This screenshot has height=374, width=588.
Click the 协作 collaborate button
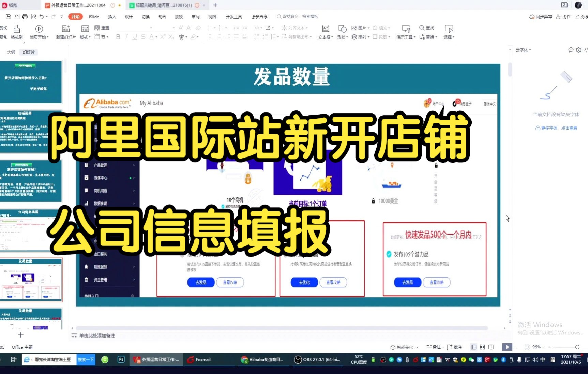(x=563, y=17)
